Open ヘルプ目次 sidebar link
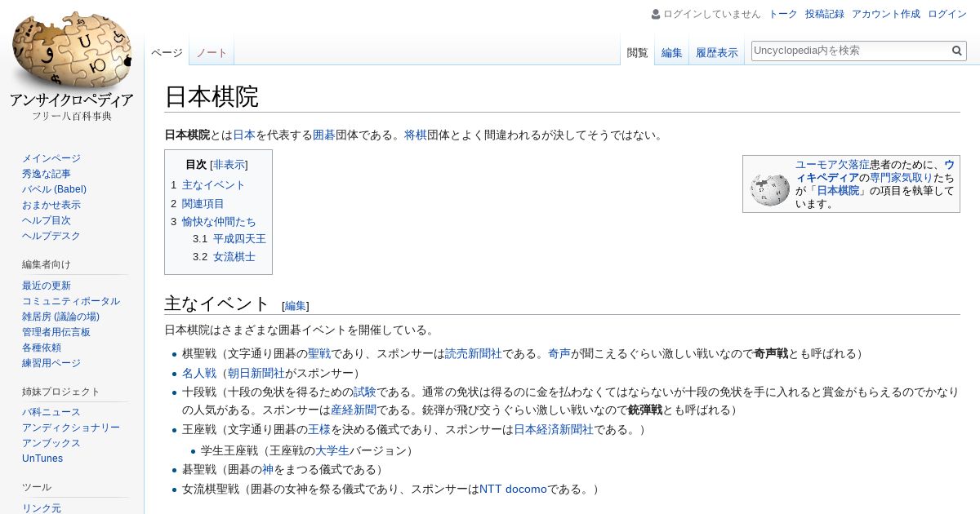 47,220
